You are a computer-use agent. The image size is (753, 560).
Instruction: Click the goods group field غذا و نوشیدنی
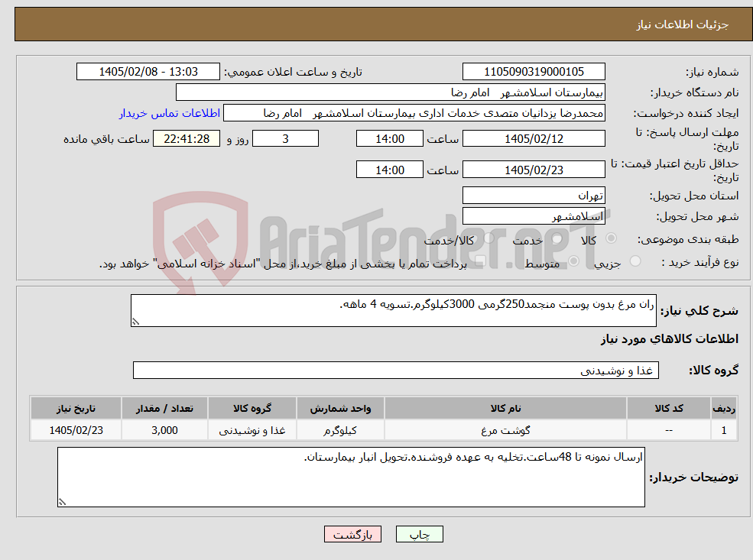point(396,370)
